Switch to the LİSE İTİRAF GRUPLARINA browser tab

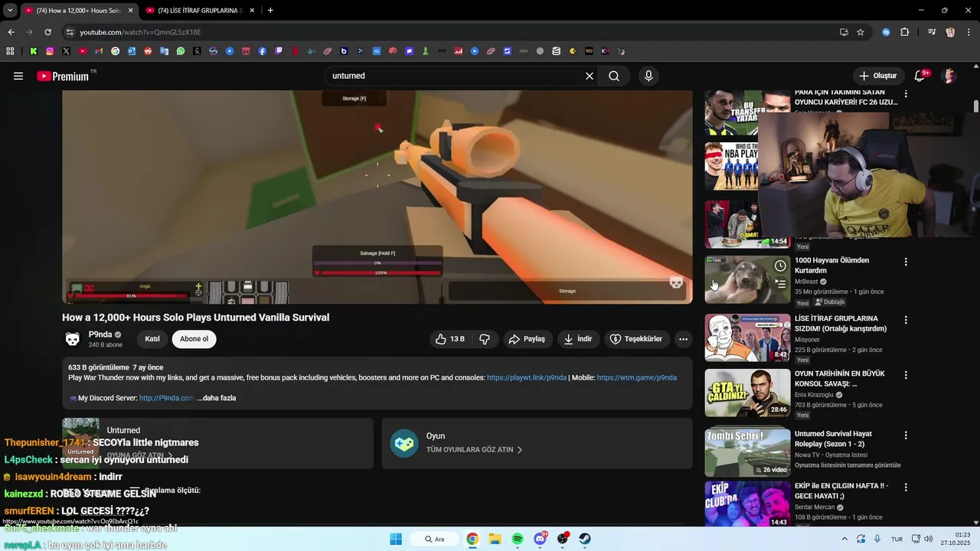(199, 11)
